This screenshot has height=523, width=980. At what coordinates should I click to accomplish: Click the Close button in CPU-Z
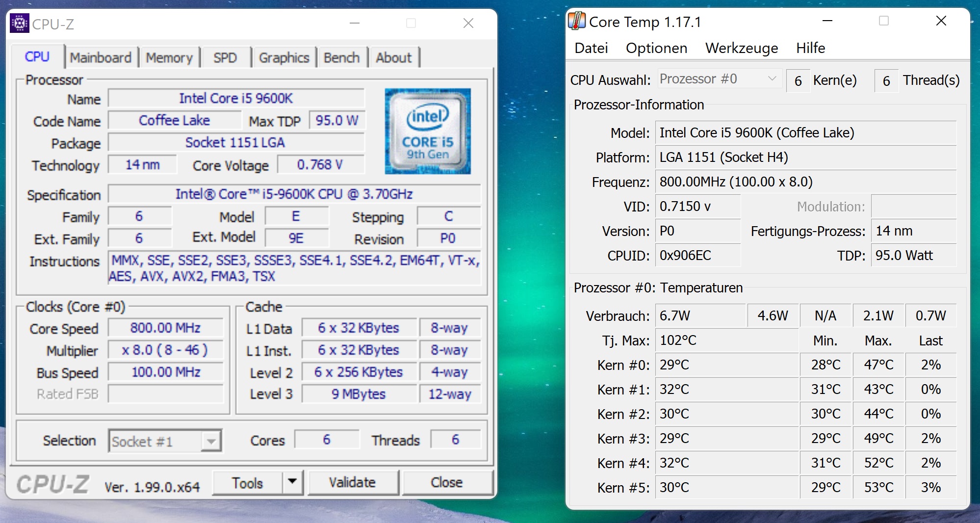pyautogui.click(x=447, y=483)
